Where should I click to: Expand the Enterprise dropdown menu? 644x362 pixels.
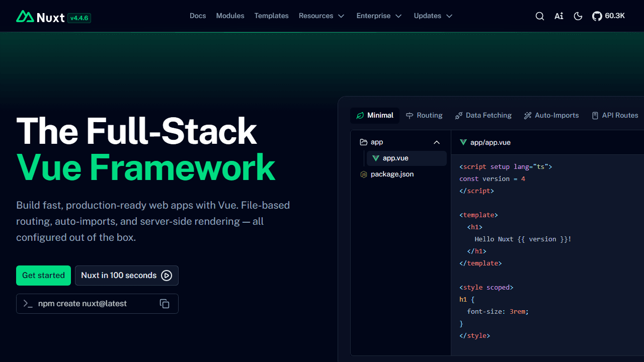click(379, 16)
